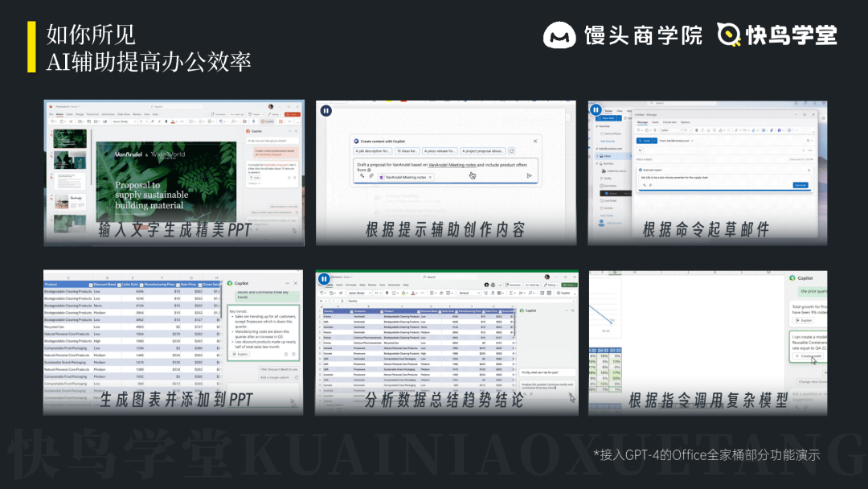Screen dimensions: 868x489
Task: Select the '10 ideas for...' suggestion chip
Action: (x=407, y=150)
